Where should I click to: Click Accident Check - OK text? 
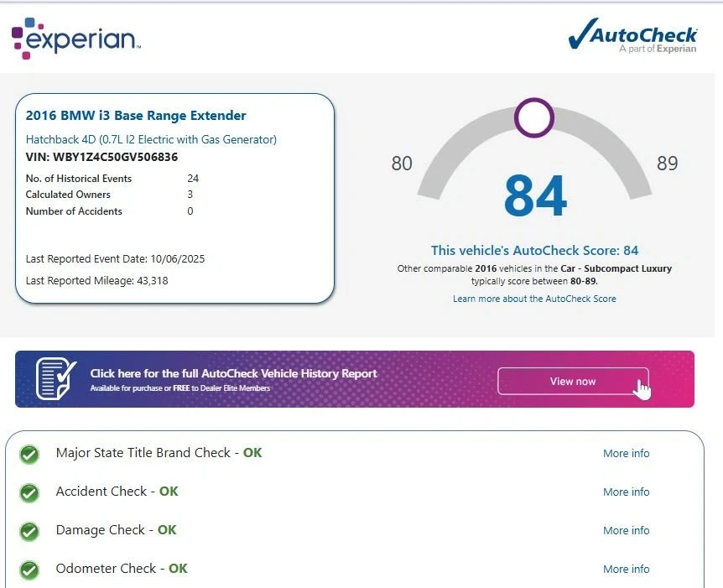click(117, 492)
